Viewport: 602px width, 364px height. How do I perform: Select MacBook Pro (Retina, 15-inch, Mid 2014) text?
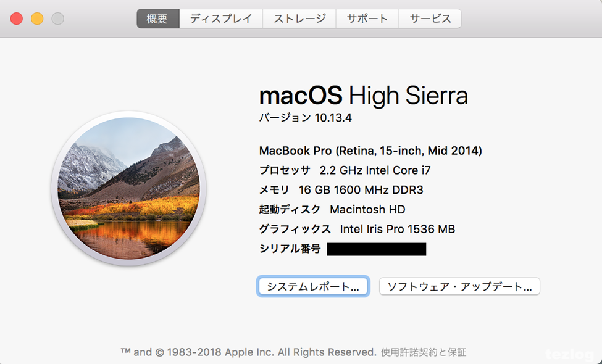(370, 151)
